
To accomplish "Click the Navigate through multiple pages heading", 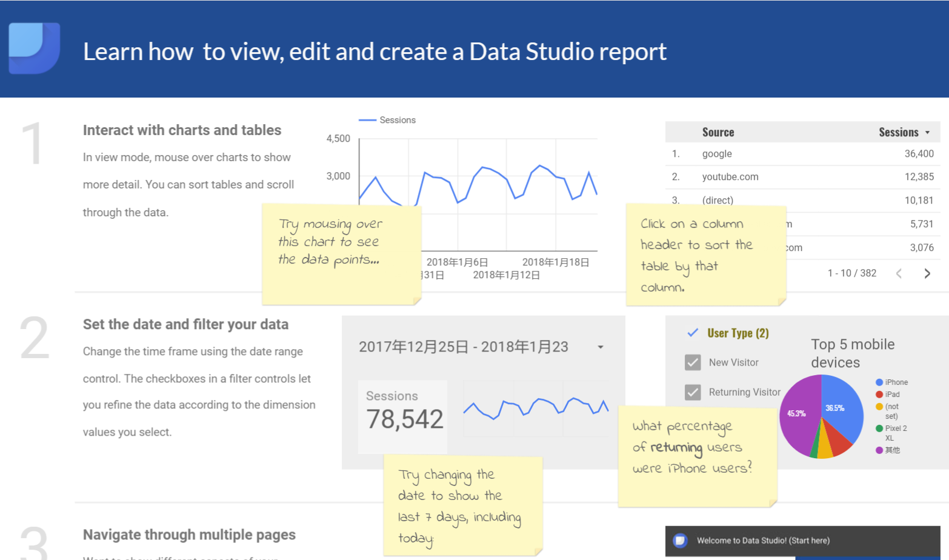I will tap(188, 535).
